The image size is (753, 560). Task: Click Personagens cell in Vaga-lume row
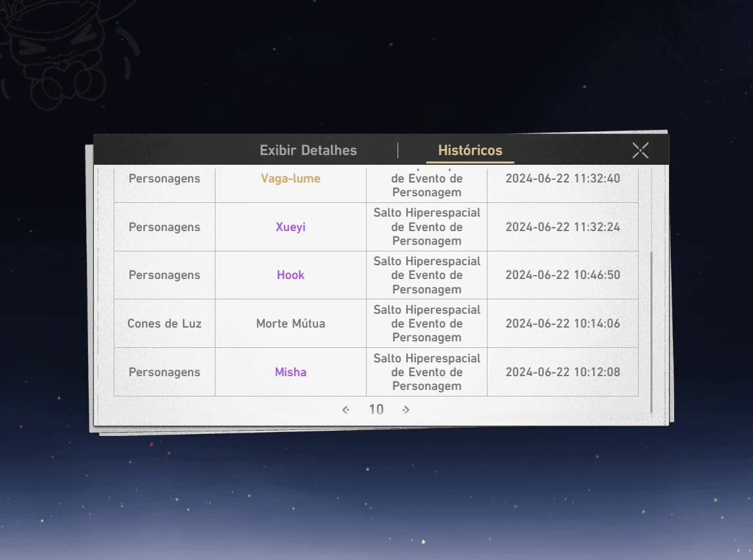[164, 184]
